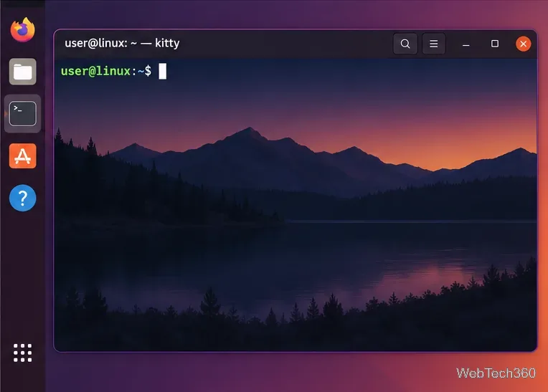The image size is (548, 392).
Task: Maximize the kitty terminal window
Action: point(494,44)
